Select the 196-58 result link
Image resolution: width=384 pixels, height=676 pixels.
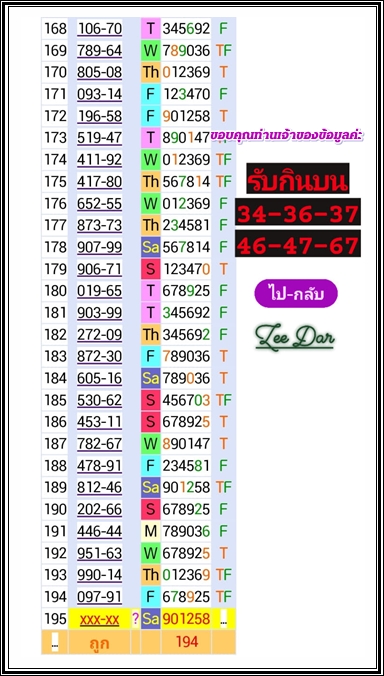click(100, 116)
